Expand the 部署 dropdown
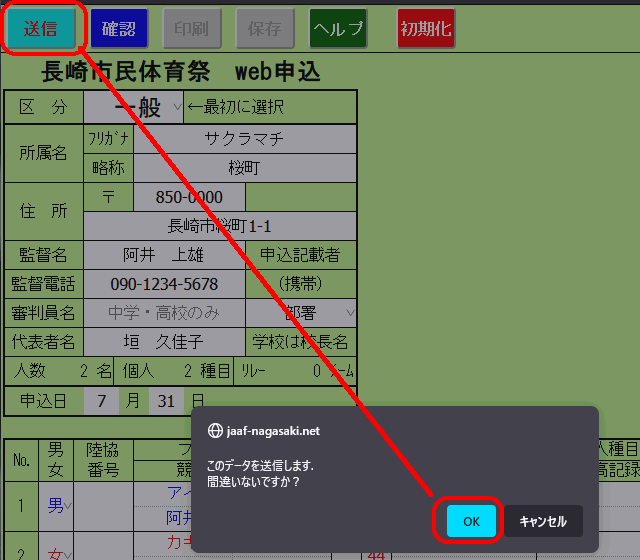The width and height of the screenshot is (640, 560). coord(301,313)
